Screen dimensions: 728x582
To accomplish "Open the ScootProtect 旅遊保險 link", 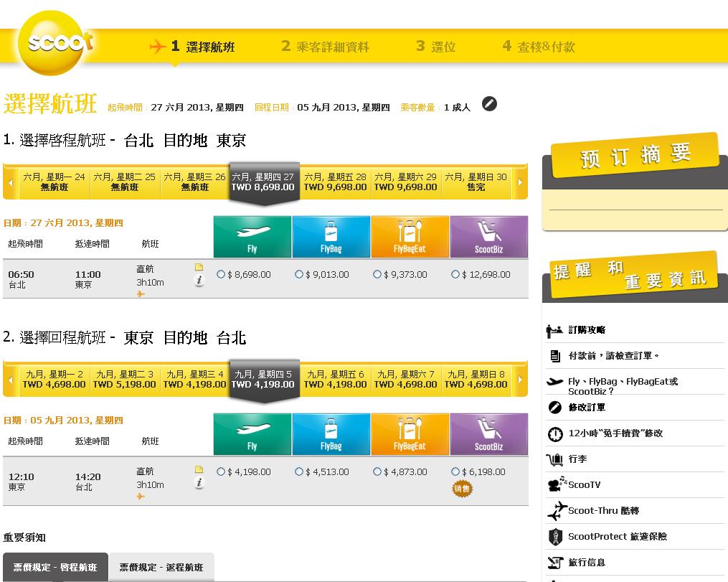I will (x=618, y=537).
